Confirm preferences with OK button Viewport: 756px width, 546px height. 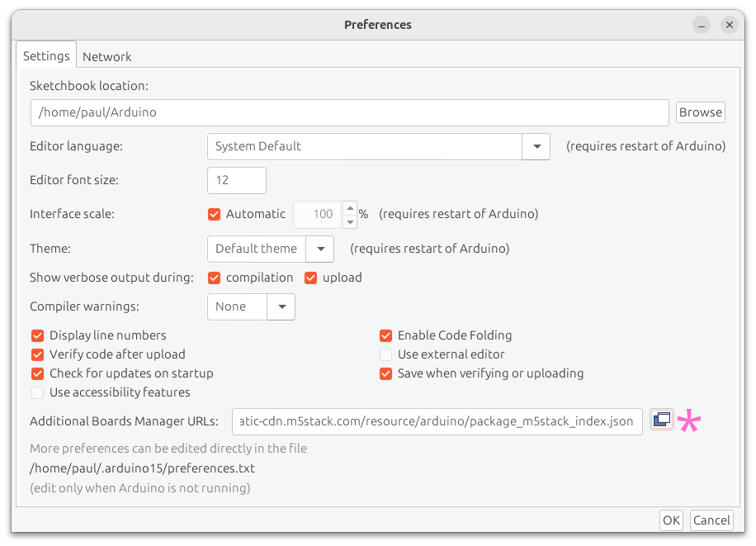coord(671,520)
